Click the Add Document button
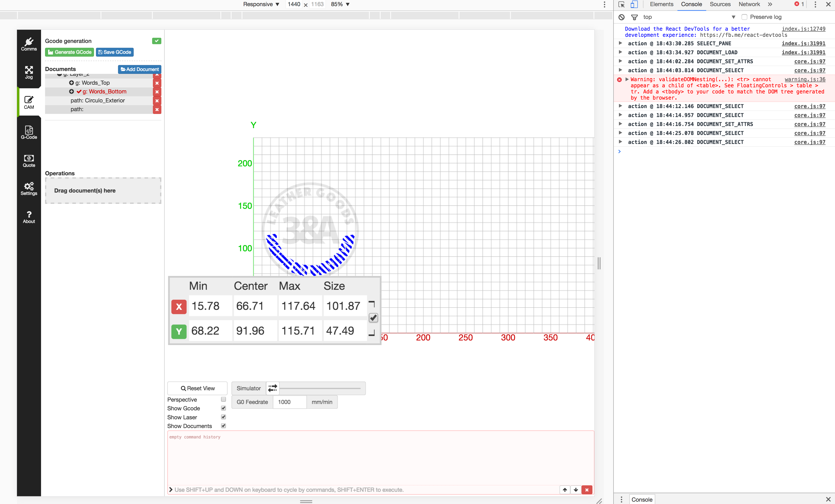The width and height of the screenshot is (835, 504). point(140,69)
